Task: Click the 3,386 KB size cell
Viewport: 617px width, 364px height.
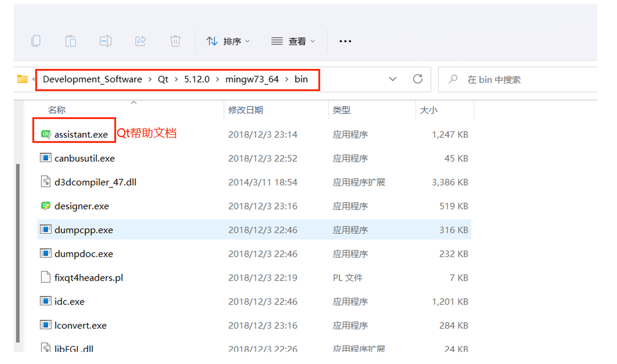Action: (450, 182)
